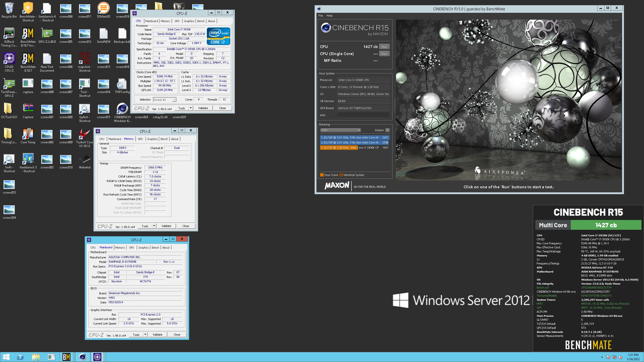Select the TurboV Core V1.10.12 icon
This screenshot has height=362, width=644.
tap(85, 138)
